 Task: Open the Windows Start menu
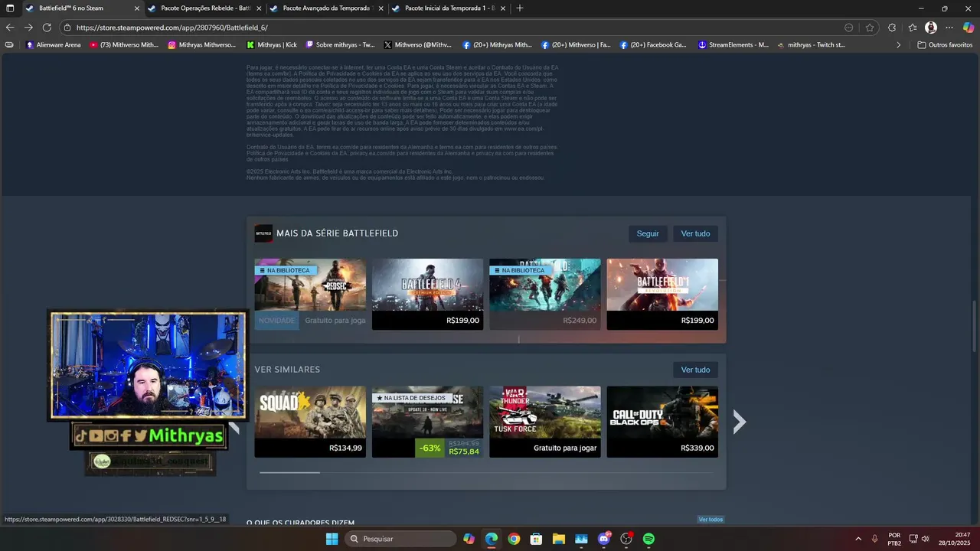pos(332,539)
